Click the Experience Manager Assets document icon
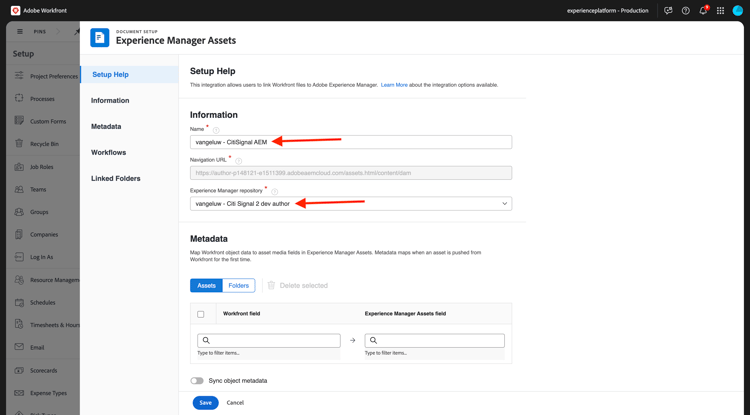The height and width of the screenshot is (415, 750). pyautogui.click(x=100, y=38)
